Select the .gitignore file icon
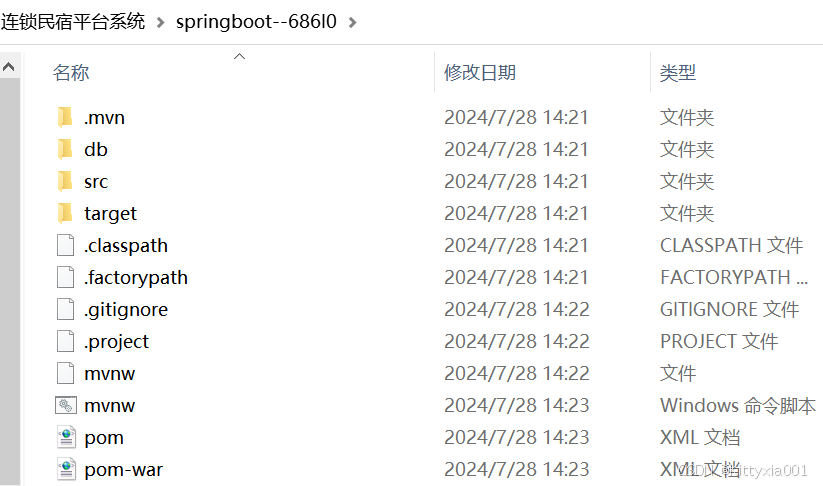This screenshot has height=486, width=823. pos(66,309)
